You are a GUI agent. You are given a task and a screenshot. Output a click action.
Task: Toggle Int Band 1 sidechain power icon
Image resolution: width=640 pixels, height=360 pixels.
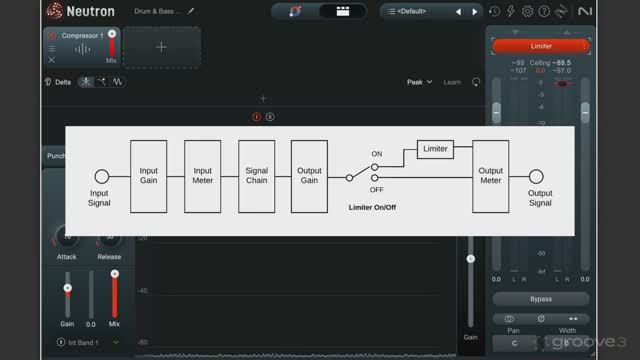click(60, 342)
